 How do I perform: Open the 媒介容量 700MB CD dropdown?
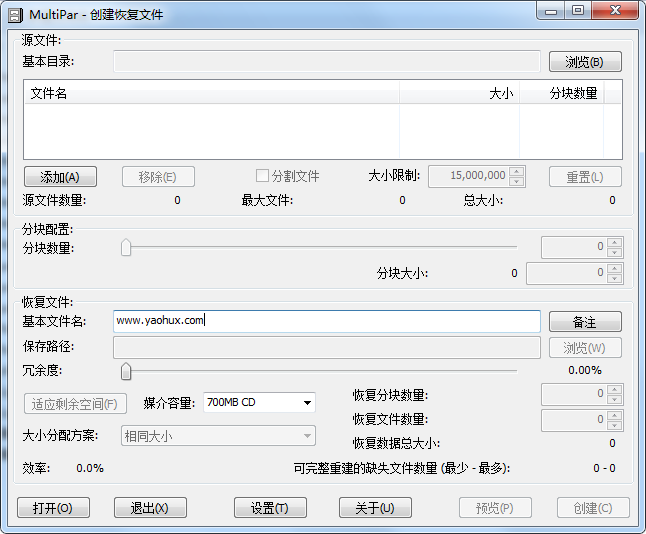click(x=260, y=402)
